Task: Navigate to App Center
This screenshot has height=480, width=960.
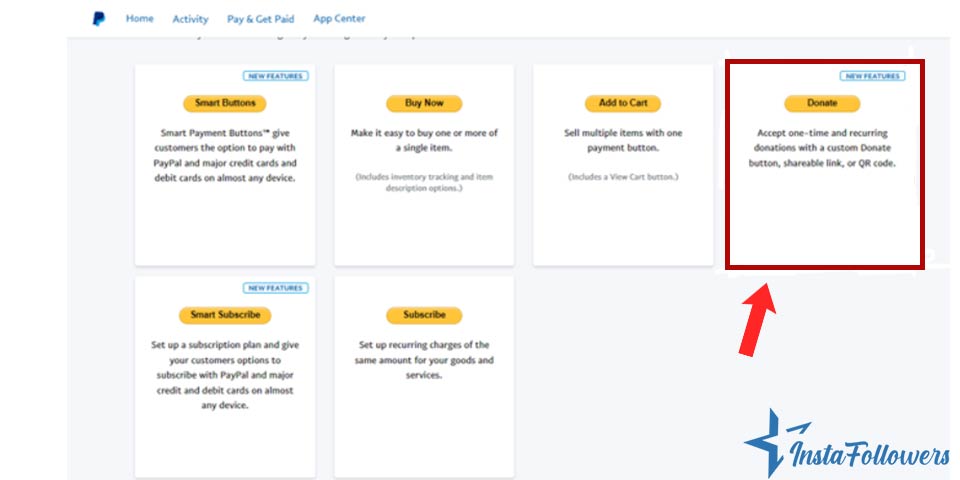Action: point(339,19)
